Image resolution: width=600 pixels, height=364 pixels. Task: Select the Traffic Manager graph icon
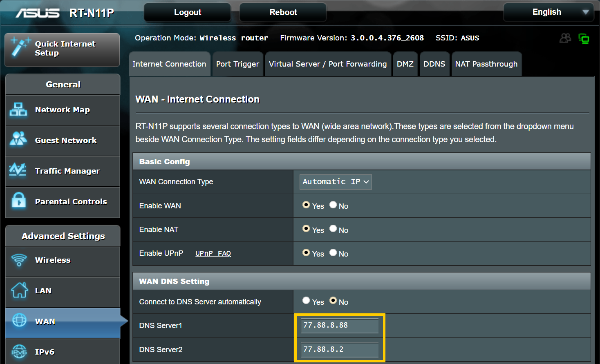pyautogui.click(x=18, y=170)
